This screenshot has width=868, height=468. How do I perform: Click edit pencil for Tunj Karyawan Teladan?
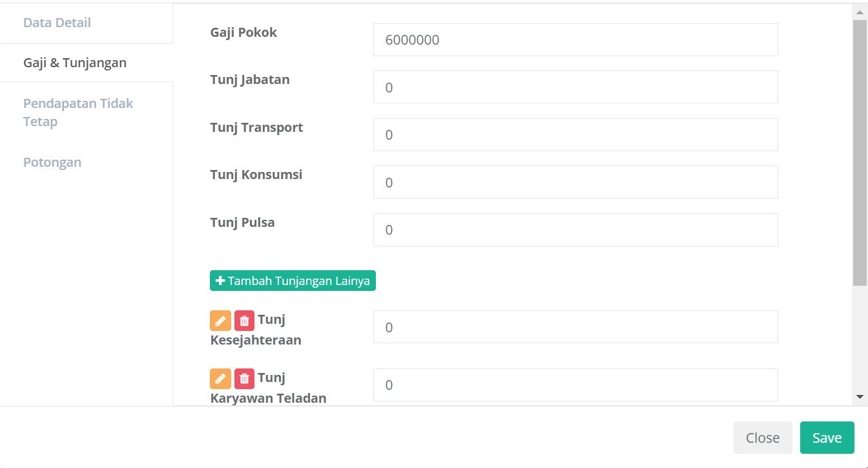click(220, 378)
